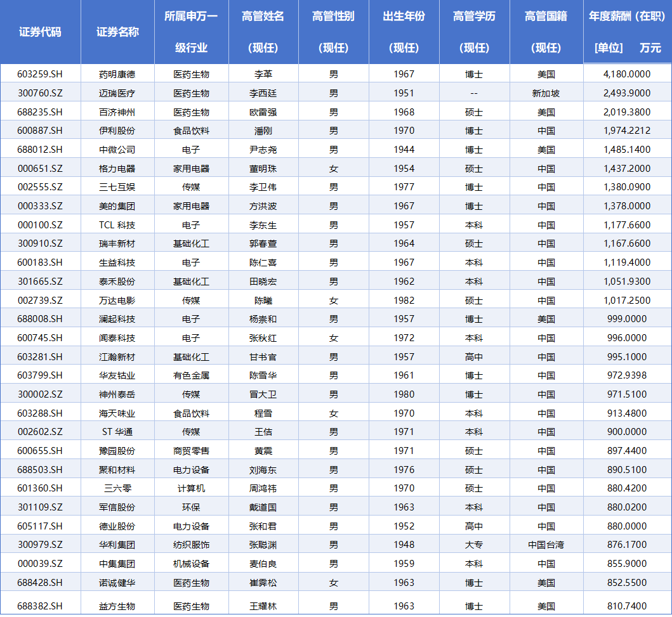Select the 大专 education cell
This screenshot has width=672, height=617.
[474, 545]
